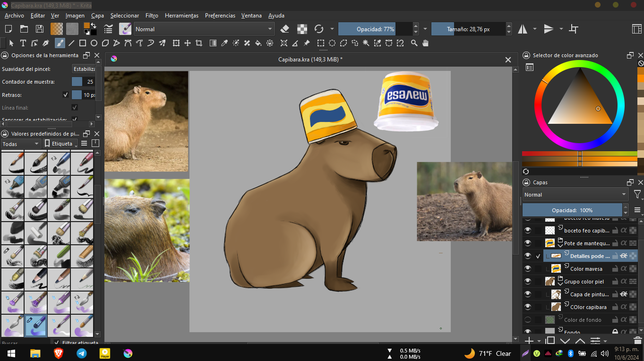Select the Ellipse shape tool
Image resolution: width=644 pixels, height=361 pixels.
[x=94, y=43]
